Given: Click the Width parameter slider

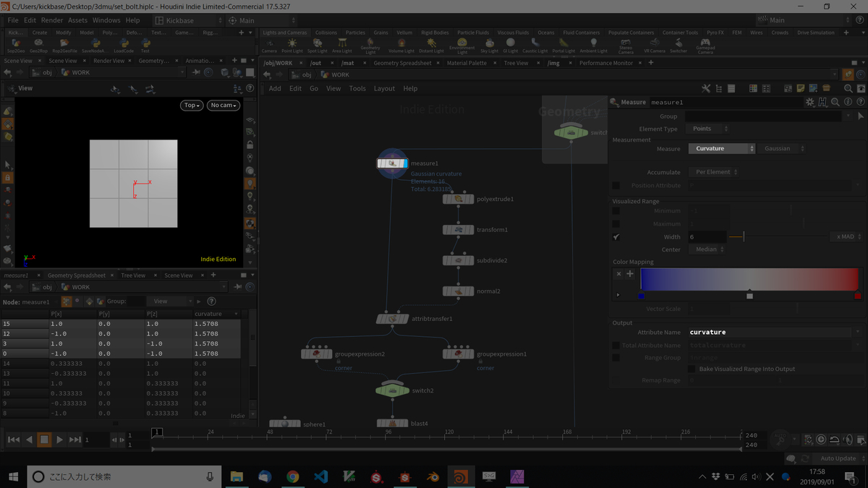Looking at the screenshot, I should point(778,237).
